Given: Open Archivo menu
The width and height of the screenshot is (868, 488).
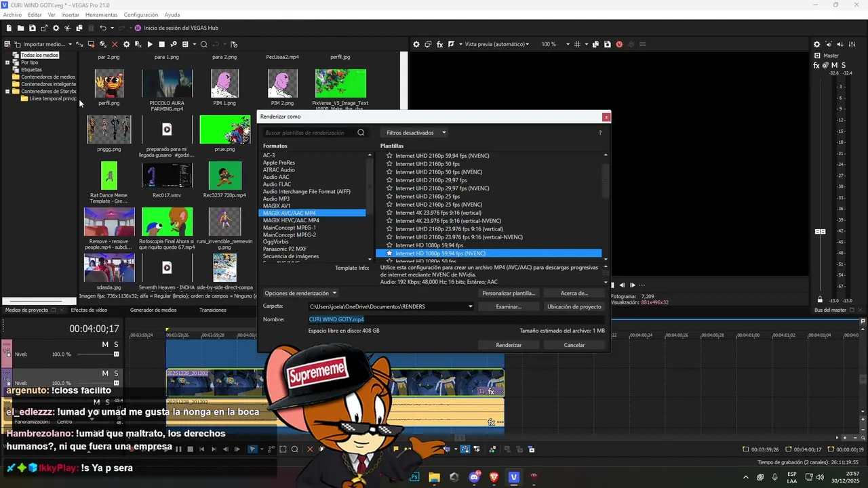Looking at the screenshot, I should click(12, 15).
